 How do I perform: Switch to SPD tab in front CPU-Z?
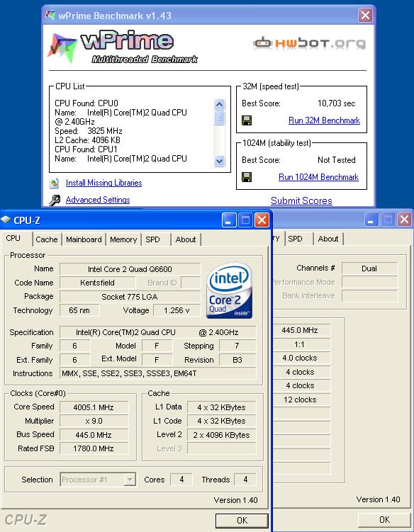click(x=153, y=239)
